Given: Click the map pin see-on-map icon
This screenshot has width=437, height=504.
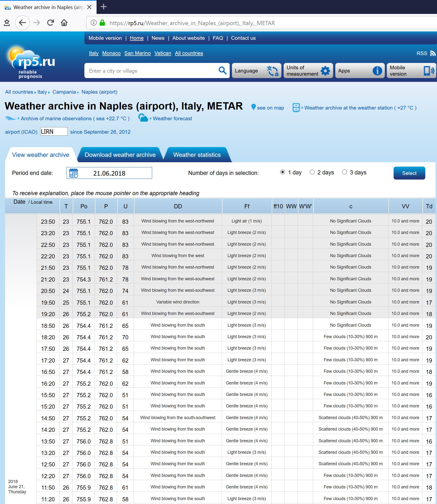Looking at the screenshot, I should [x=253, y=107].
